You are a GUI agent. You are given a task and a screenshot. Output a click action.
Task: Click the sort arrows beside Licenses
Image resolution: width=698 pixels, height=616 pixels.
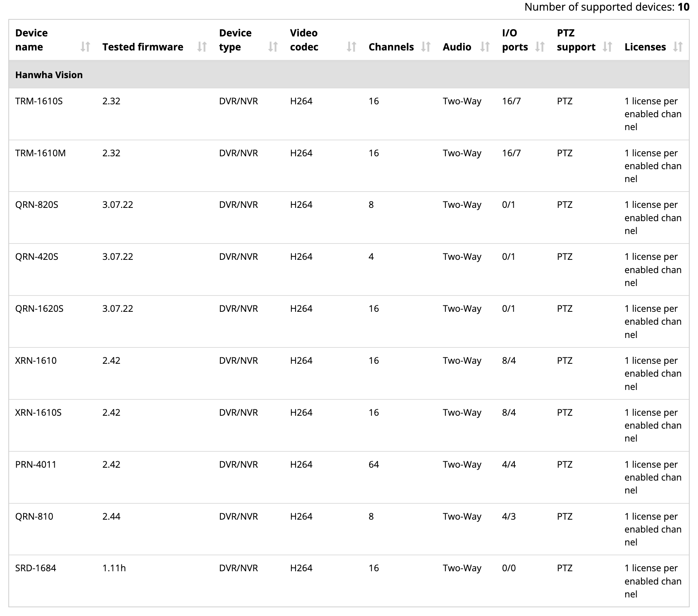[x=679, y=47]
